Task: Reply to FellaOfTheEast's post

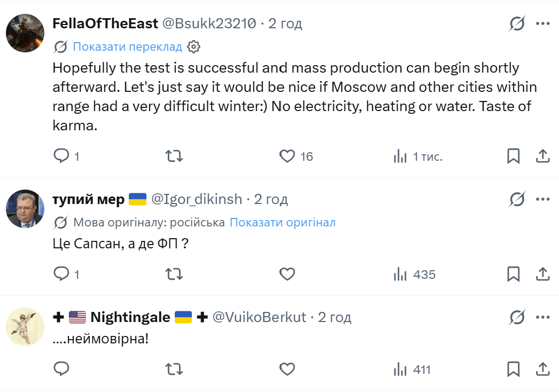Action: tap(61, 156)
